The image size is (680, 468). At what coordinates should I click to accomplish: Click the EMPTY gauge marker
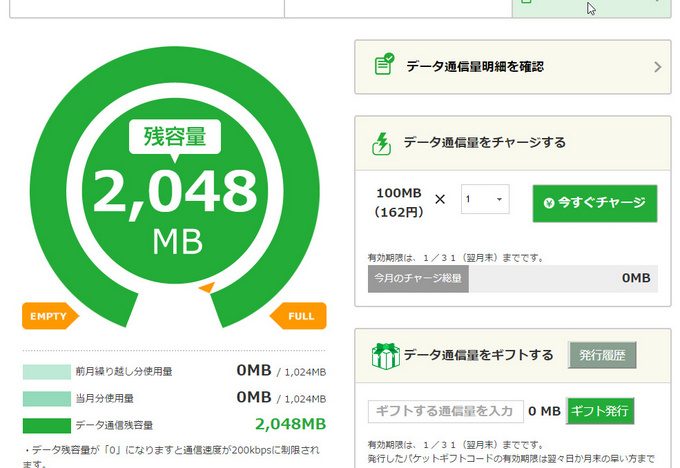point(50,316)
